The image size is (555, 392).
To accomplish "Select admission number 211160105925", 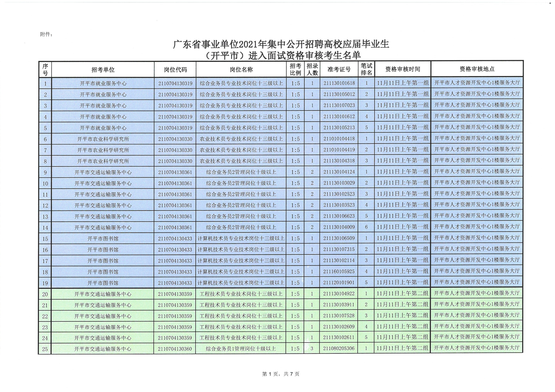I will point(339,272).
